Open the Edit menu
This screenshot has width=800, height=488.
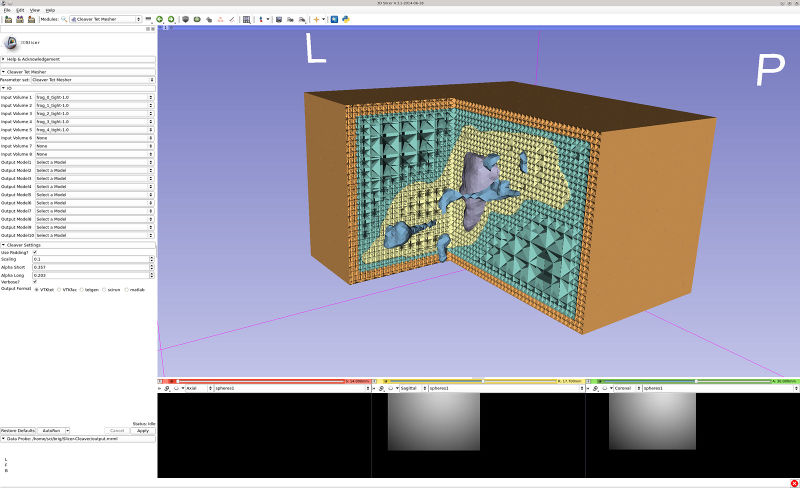pyautogui.click(x=20, y=10)
